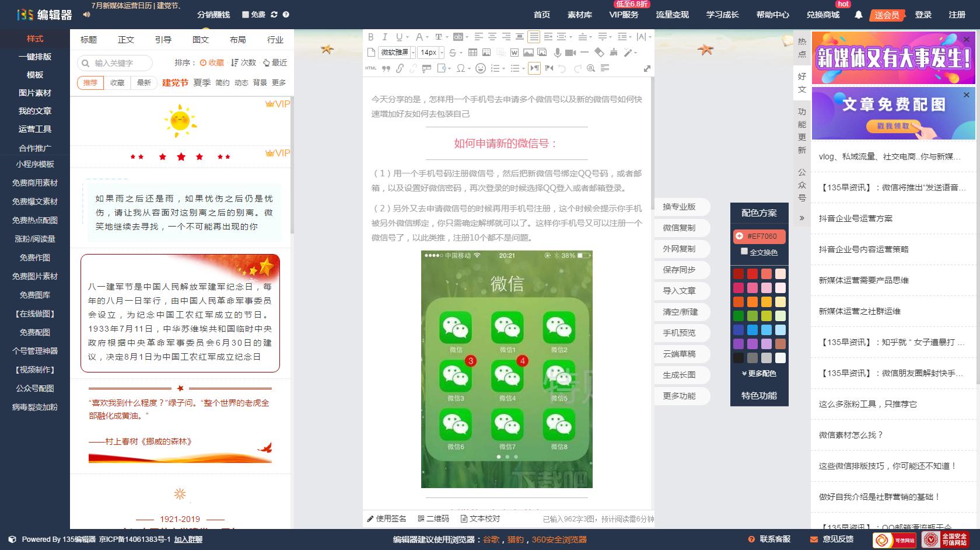980x550 pixels.
Task: Open the font family dropdown showing 微软雅黑
Action: coord(393,52)
